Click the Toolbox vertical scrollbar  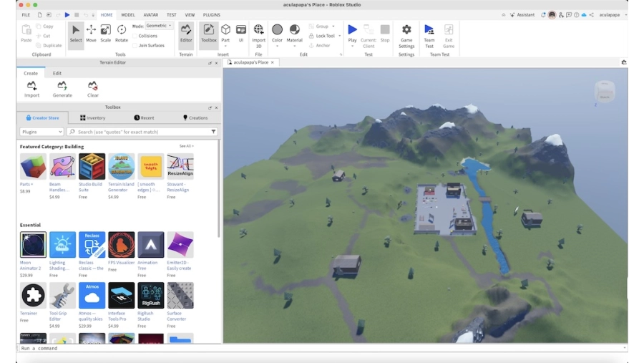219,189
